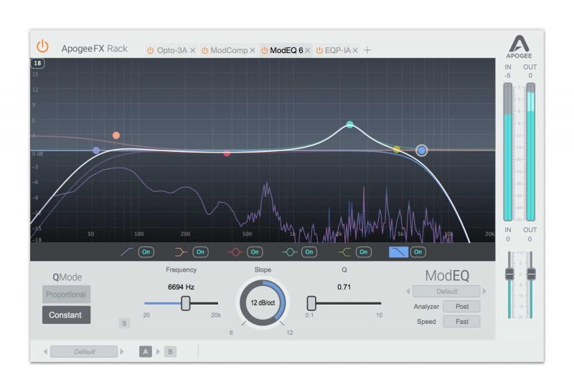Image resolution: width=574 pixels, height=392 pixels.
Task: Toggle On for the red bell band
Action: [x=255, y=252]
